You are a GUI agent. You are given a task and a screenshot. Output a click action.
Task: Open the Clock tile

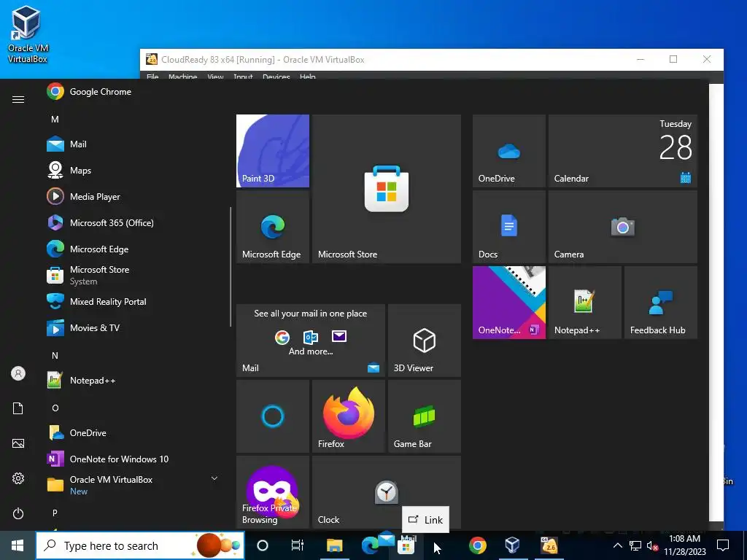click(x=387, y=492)
